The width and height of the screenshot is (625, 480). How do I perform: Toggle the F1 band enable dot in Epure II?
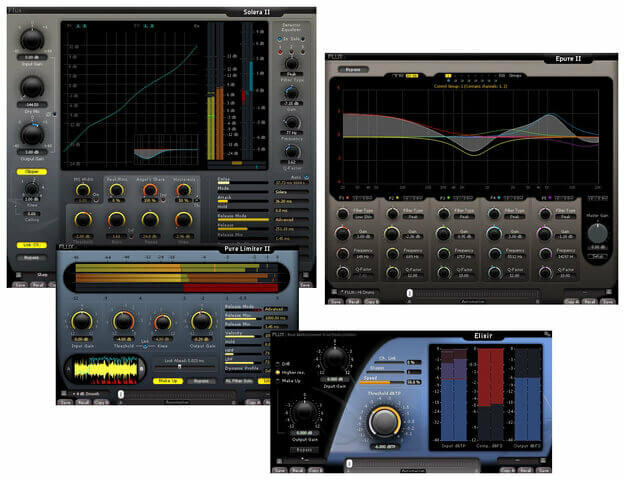(347, 198)
